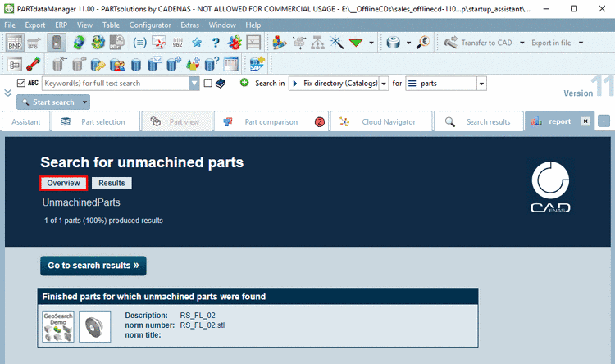
Task: Open the keyword search history dropdown
Action: point(194,83)
